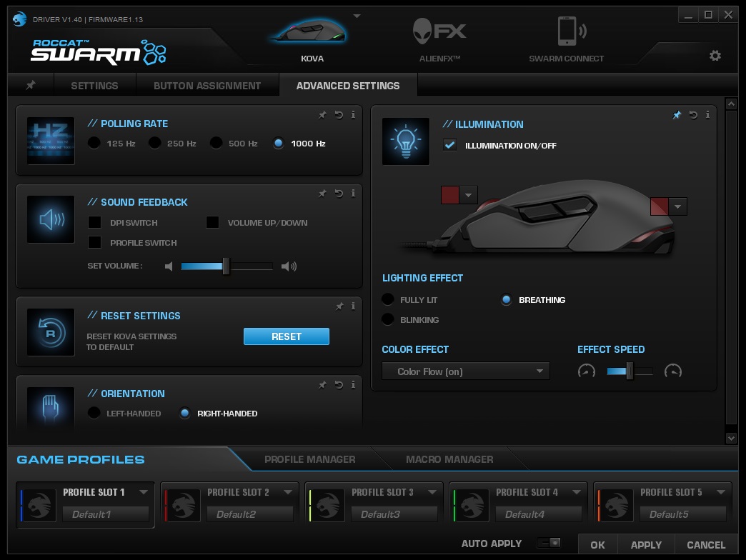Open Illumination info icon
746x560 pixels.
click(707, 114)
